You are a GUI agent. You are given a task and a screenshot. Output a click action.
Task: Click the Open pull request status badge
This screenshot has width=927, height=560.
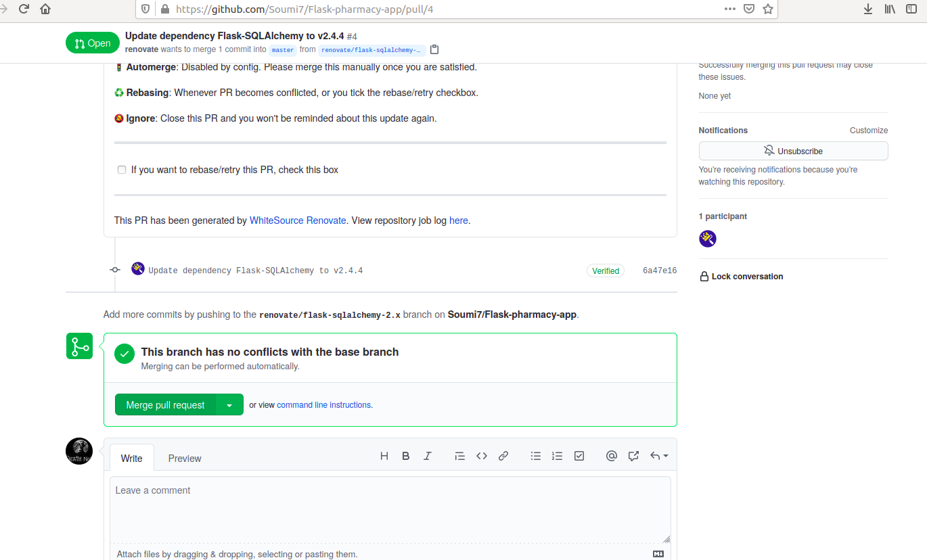[93, 43]
